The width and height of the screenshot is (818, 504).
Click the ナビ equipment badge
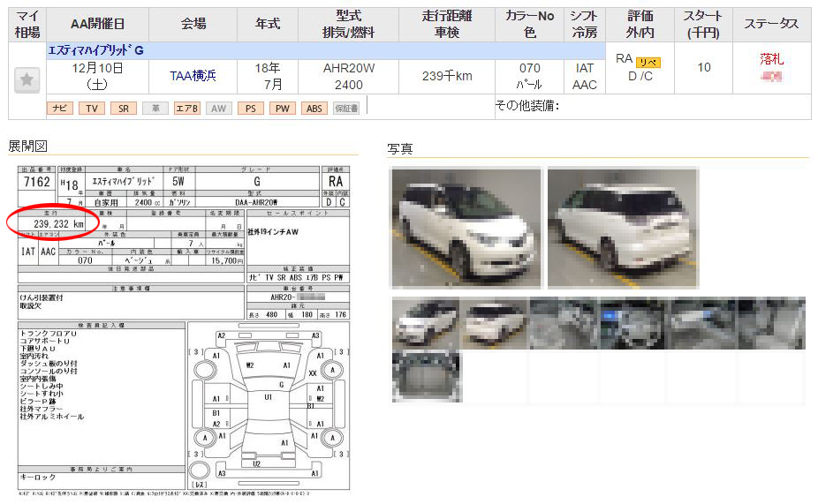click(x=60, y=109)
